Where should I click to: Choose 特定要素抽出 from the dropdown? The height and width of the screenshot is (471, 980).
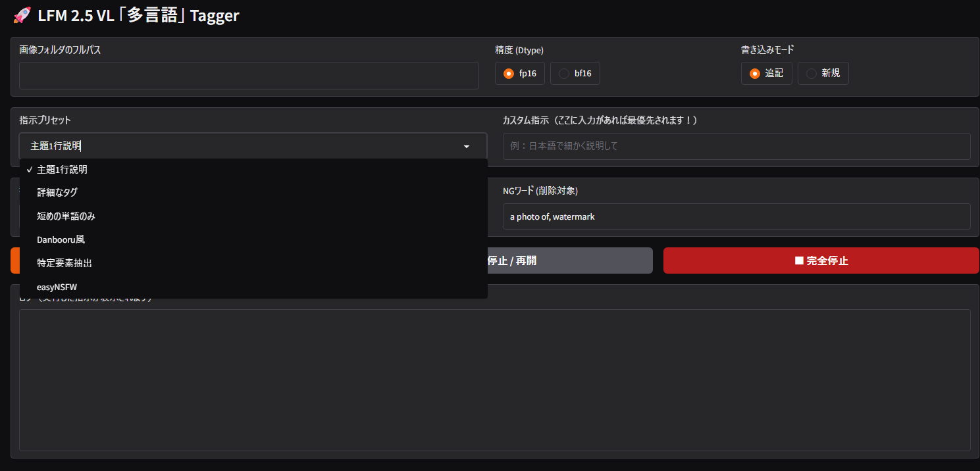point(64,263)
